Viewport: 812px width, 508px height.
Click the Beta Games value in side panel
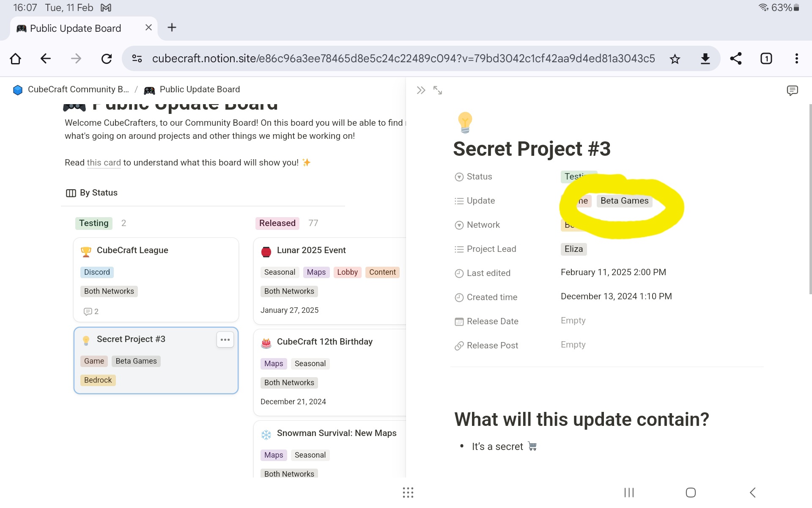(x=624, y=201)
